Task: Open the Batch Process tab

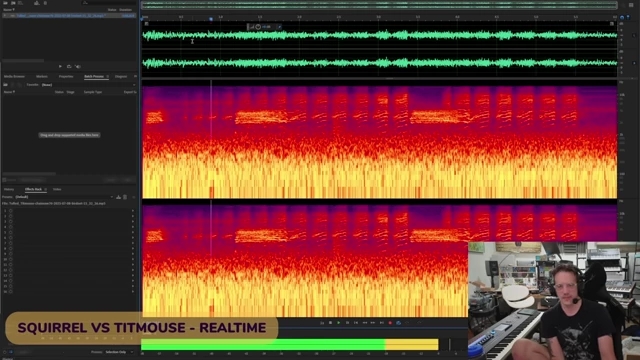Action: (94, 76)
